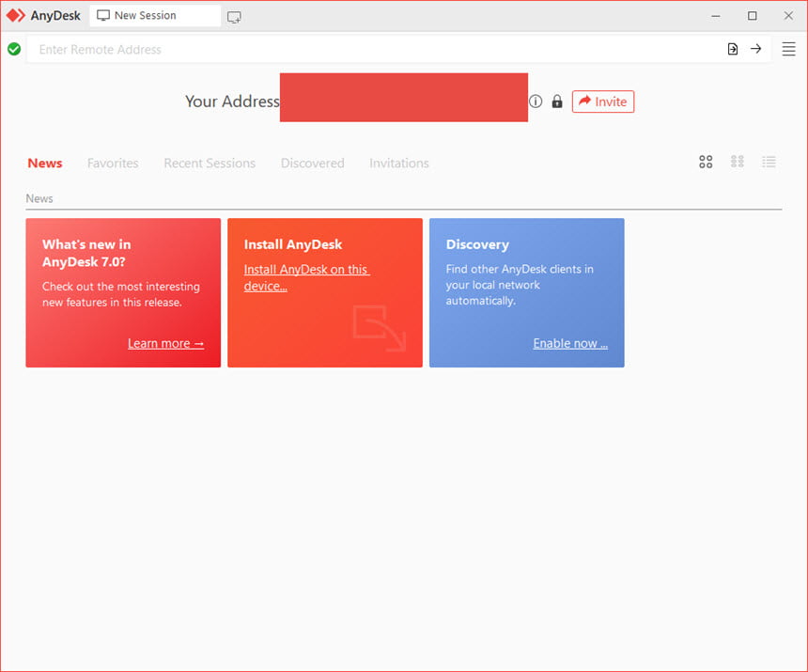This screenshot has width=808, height=672.
Task: Open the hamburger main menu
Action: (x=788, y=49)
